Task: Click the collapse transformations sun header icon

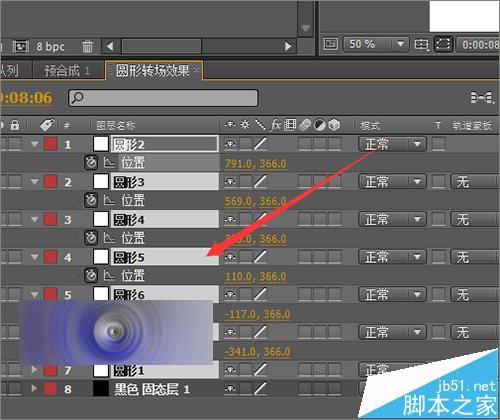Action: pyautogui.click(x=245, y=125)
